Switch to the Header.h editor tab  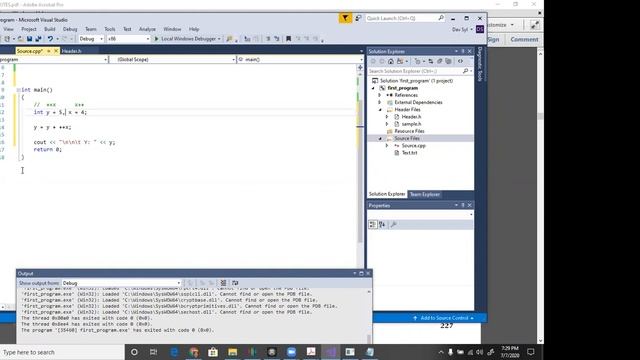pyautogui.click(x=72, y=51)
